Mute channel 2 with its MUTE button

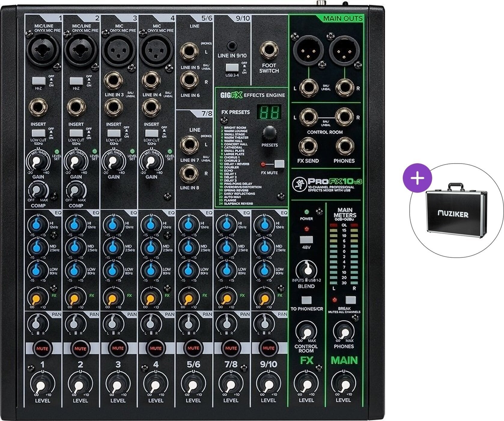pos(80,349)
